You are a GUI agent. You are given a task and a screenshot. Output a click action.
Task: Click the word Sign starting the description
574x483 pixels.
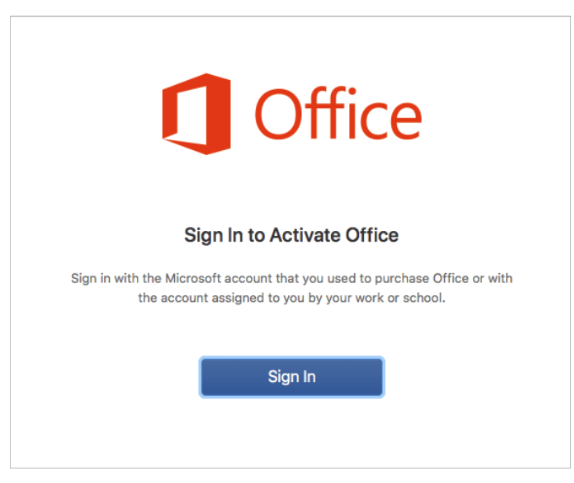coord(84,278)
